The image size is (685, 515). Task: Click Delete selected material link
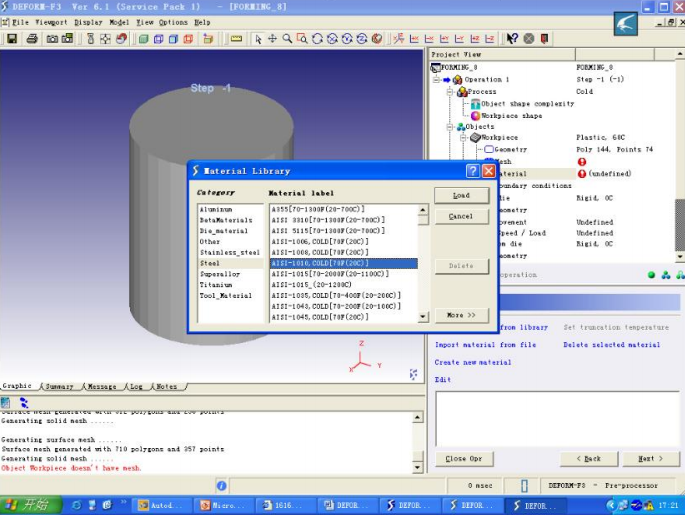point(611,345)
